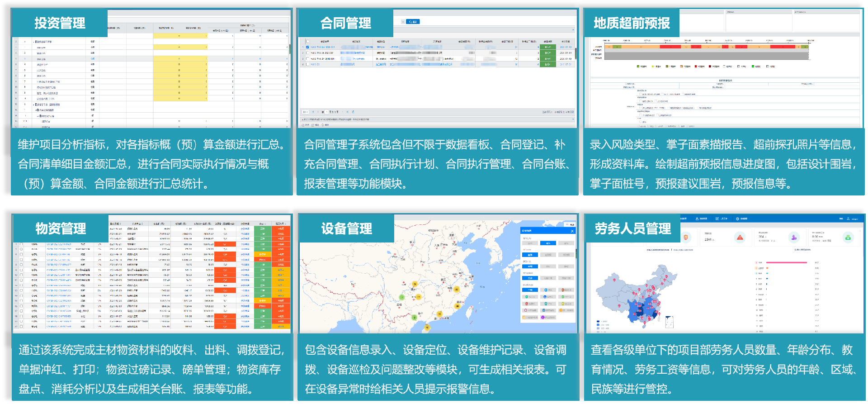This screenshot has height=404, width=868.
Task: Click the yellow cluster marker near 福州
Action: pyautogui.click(x=458, y=306)
